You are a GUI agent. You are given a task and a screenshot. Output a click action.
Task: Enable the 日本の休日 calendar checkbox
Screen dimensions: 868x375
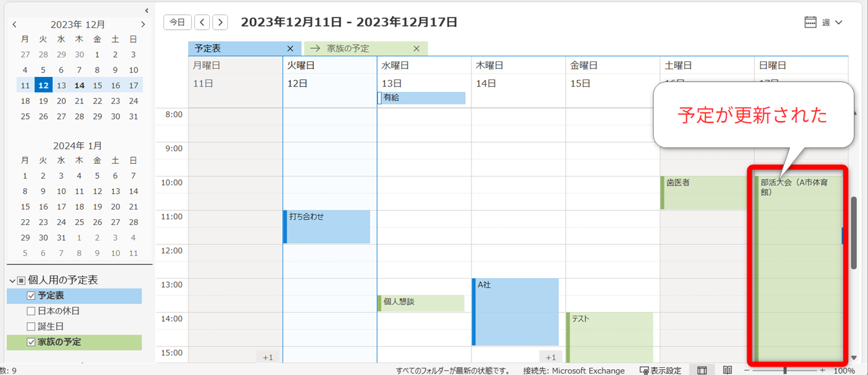coord(31,312)
